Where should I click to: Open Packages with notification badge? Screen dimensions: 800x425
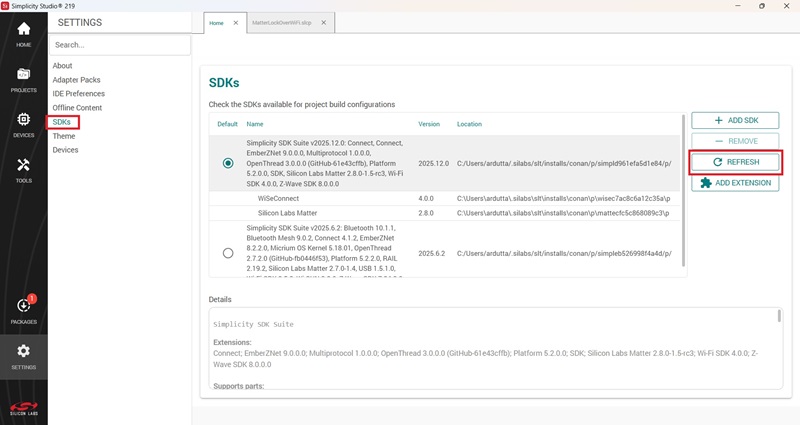tap(23, 310)
